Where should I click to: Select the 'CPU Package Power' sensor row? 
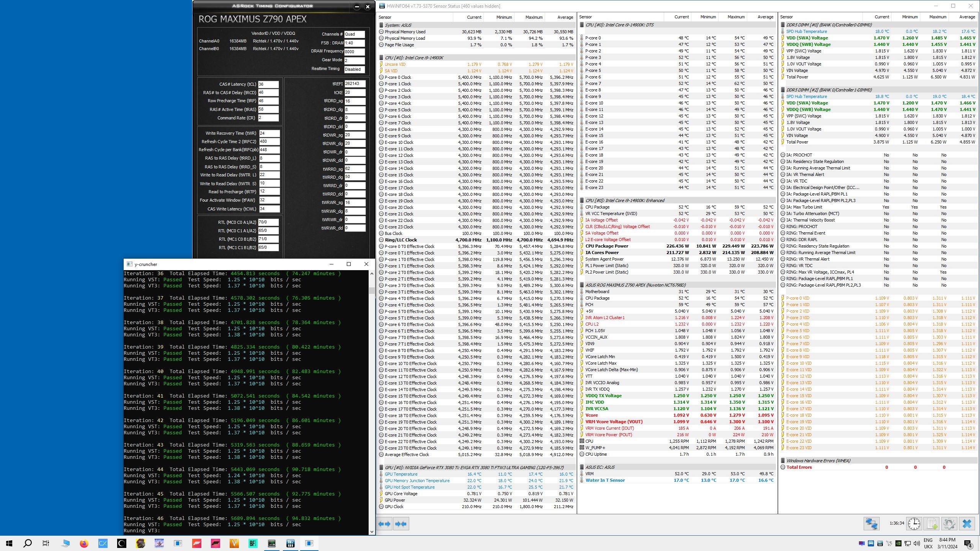coord(678,246)
